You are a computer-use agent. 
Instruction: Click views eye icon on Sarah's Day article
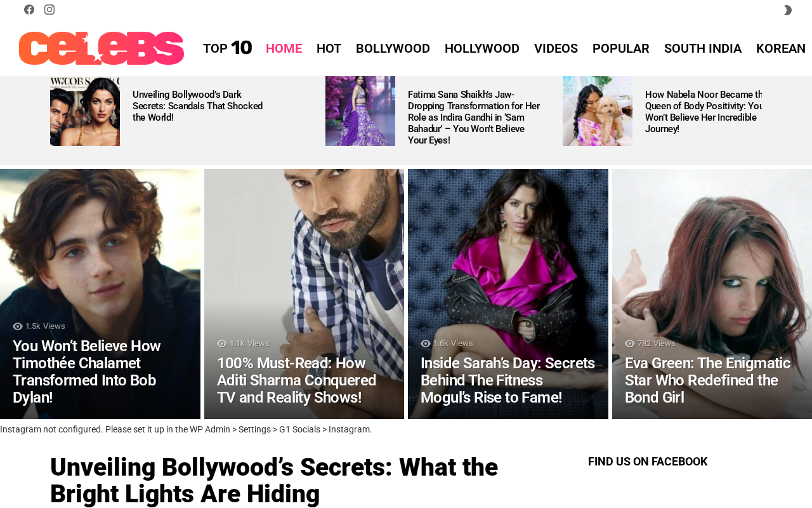coord(426,344)
